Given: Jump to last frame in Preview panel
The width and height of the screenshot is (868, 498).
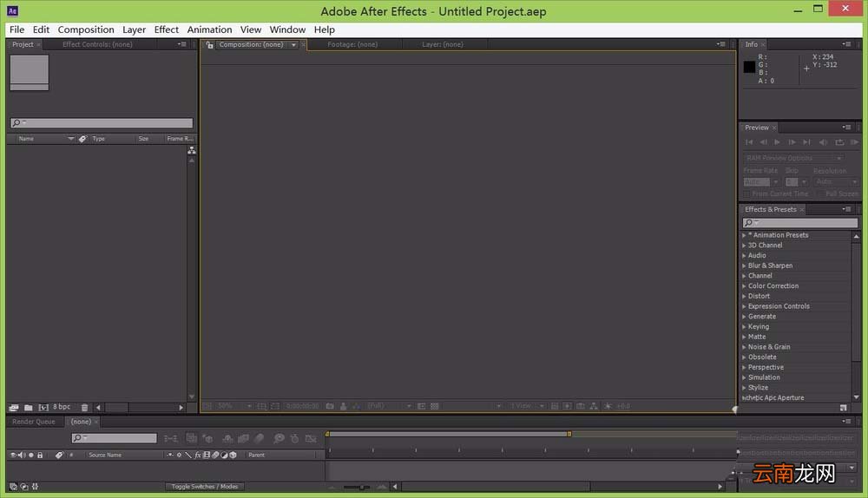Looking at the screenshot, I should pos(806,142).
